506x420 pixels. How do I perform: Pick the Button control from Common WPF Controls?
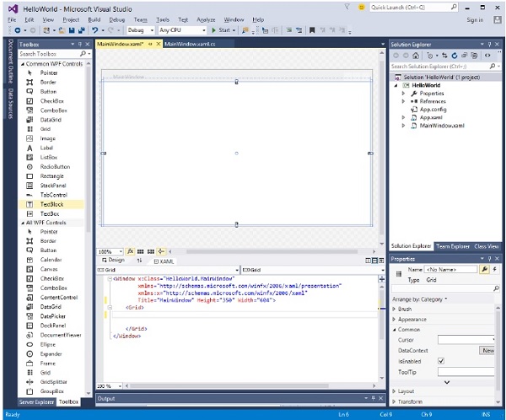click(49, 91)
